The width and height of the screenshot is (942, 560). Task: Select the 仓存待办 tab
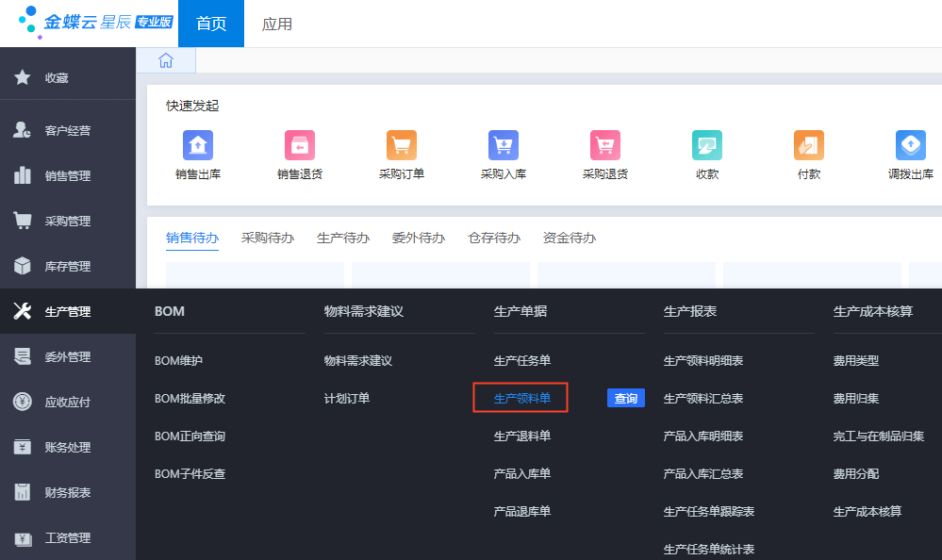click(494, 238)
